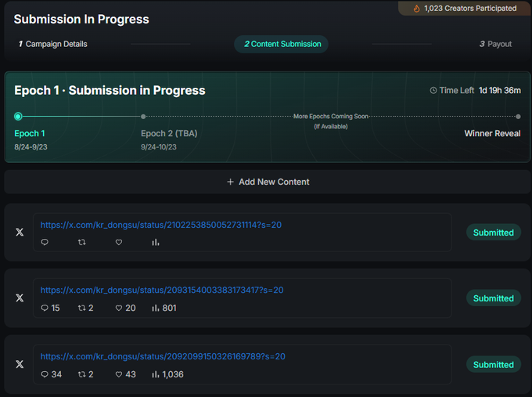Screen dimensions: 532x397
Task: Click the repost icon under the 2102253850052731114 link
Action: pyautogui.click(x=82, y=242)
